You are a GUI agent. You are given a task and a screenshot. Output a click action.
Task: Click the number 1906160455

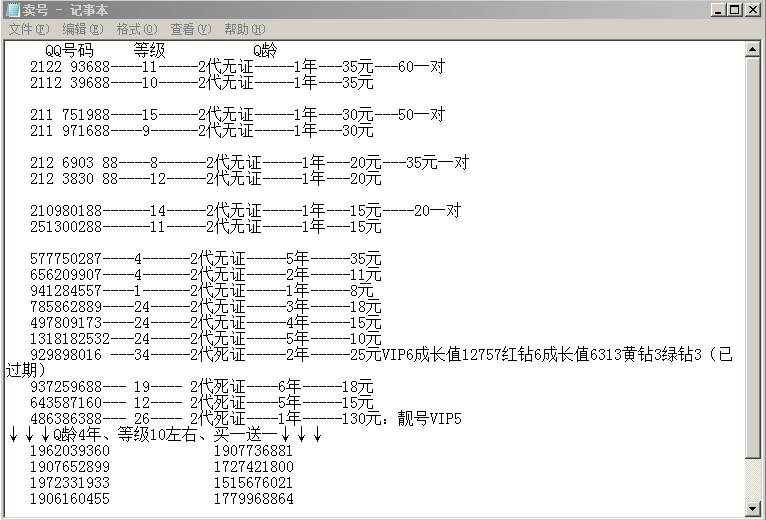pyautogui.click(x=70, y=499)
